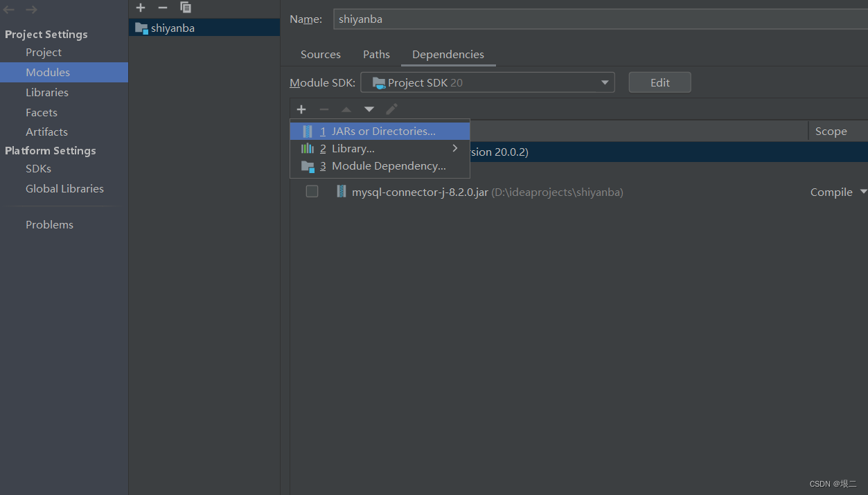Viewport: 868px width, 495px height.
Task: Click the add module plus icon
Action: [x=140, y=8]
